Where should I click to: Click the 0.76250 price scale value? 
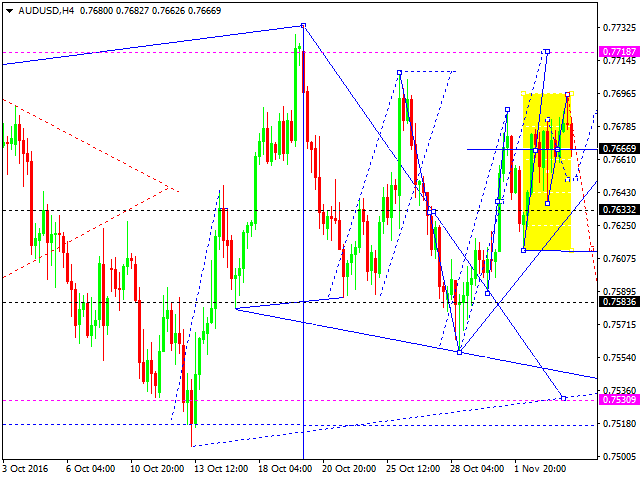(619, 225)
